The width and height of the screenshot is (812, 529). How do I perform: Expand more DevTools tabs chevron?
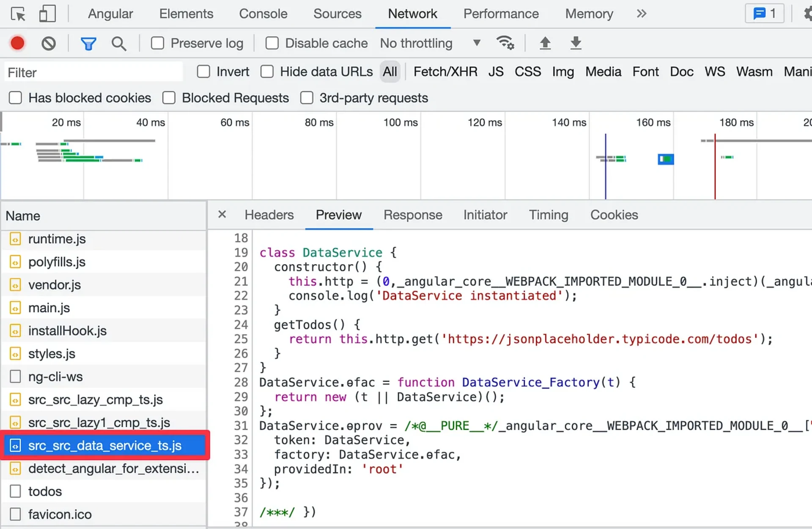[641, 14]
